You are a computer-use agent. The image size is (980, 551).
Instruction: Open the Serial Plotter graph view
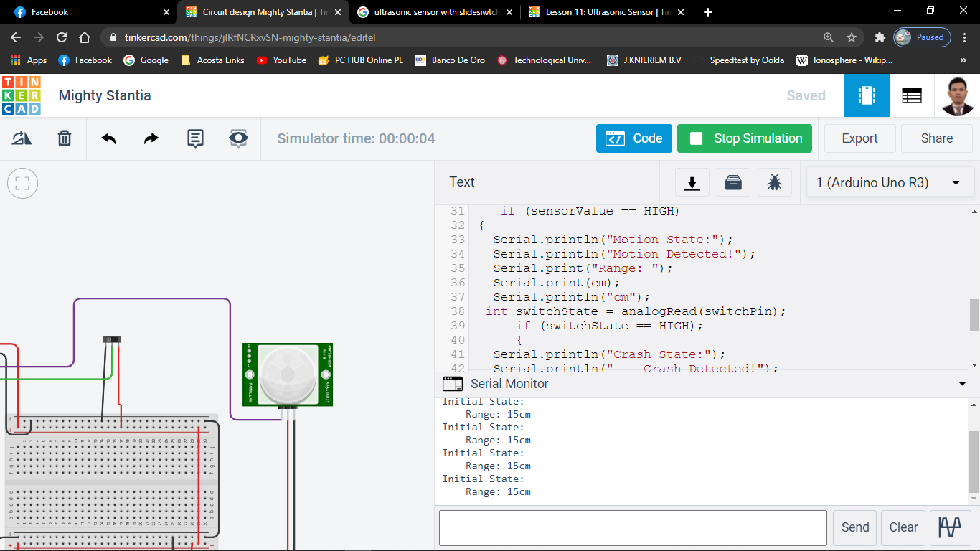tap(950, 527)
